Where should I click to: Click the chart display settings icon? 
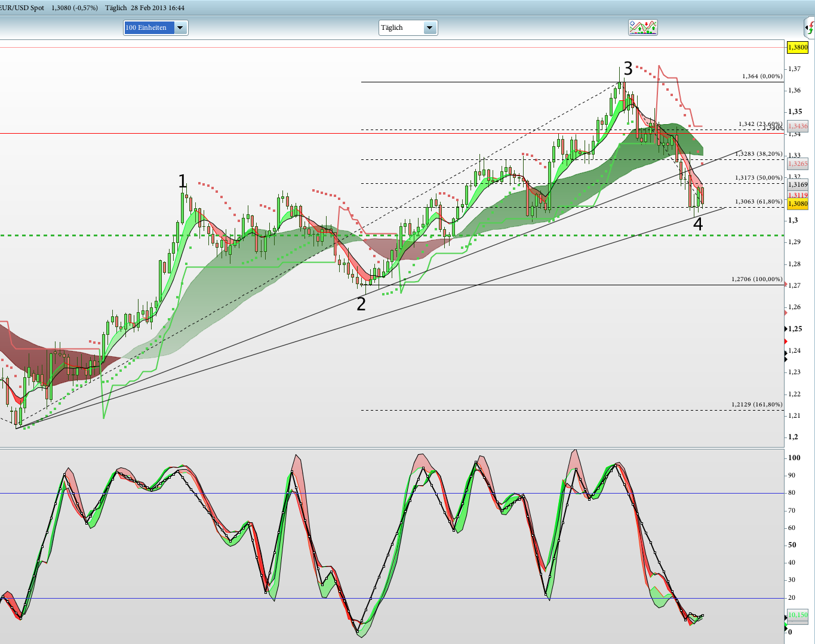coord(643,27)
